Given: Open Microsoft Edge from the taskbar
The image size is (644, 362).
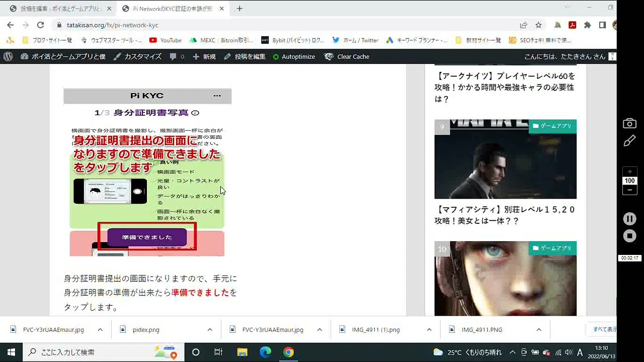Looking at the screenshot, I should [265, 352].
